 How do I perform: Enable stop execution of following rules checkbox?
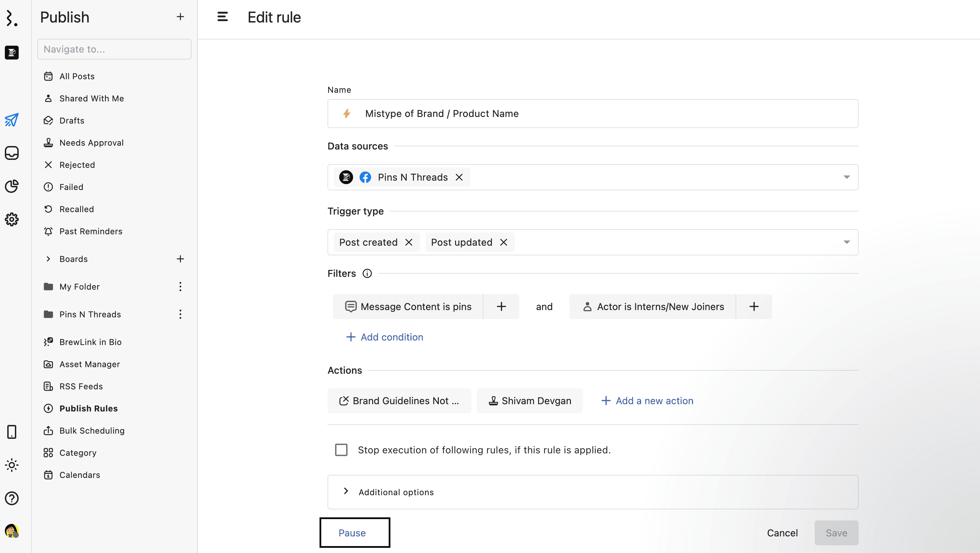click(x=341, y=450)
